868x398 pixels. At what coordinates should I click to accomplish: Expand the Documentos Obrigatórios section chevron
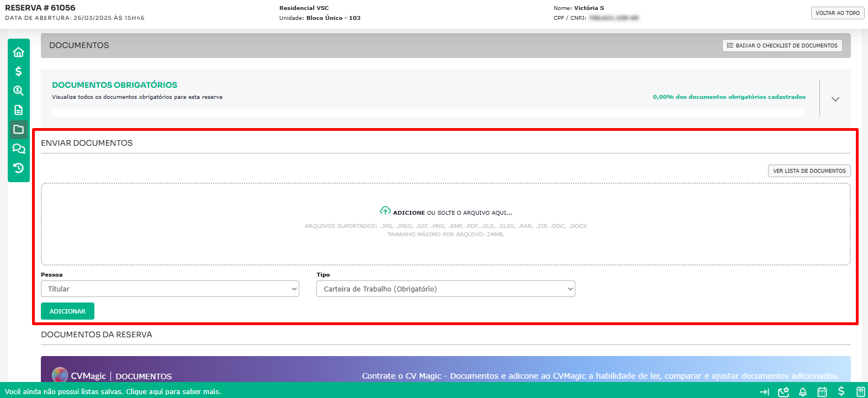click(835, 99)
